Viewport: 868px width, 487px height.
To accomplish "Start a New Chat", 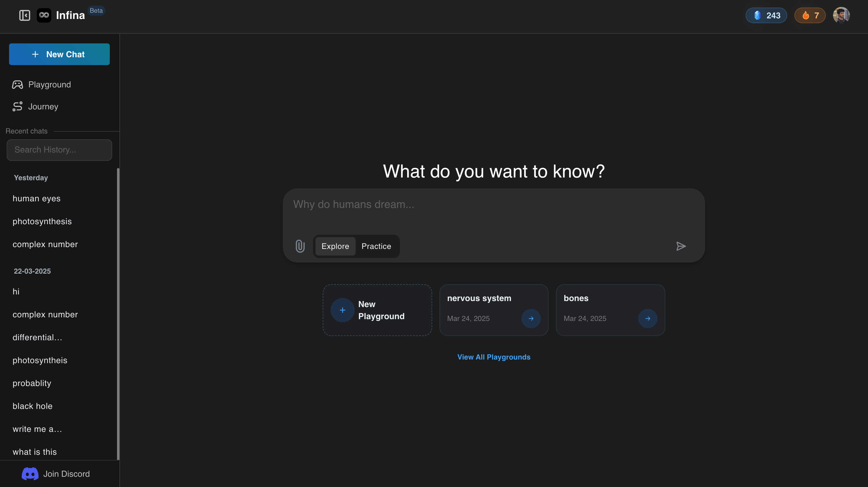I will [59, 54].
